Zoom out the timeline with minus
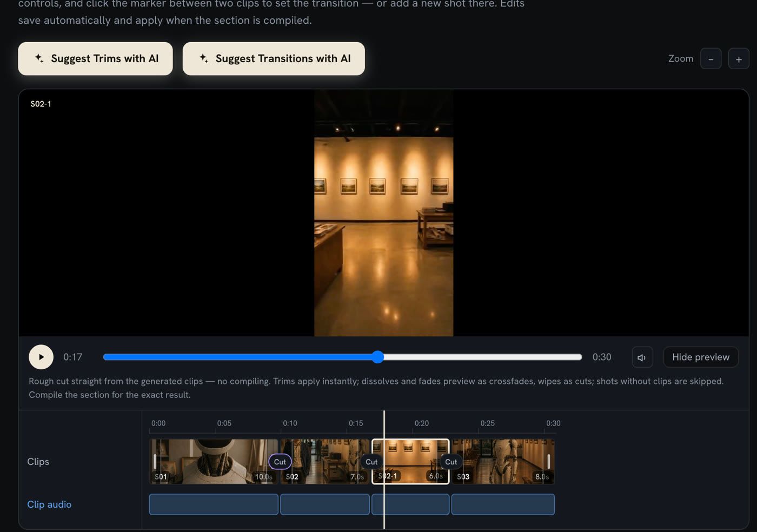This screenshot has height=532, width=757. tap(710, 59)
